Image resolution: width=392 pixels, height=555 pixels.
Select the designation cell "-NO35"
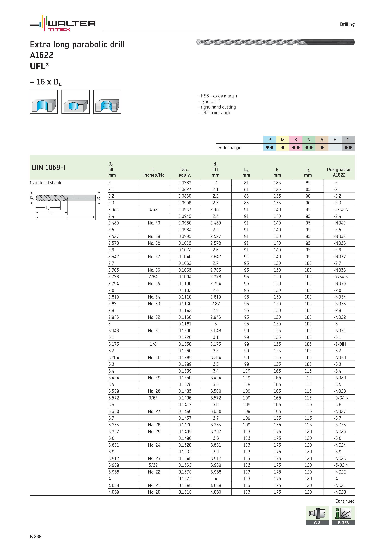340,284
